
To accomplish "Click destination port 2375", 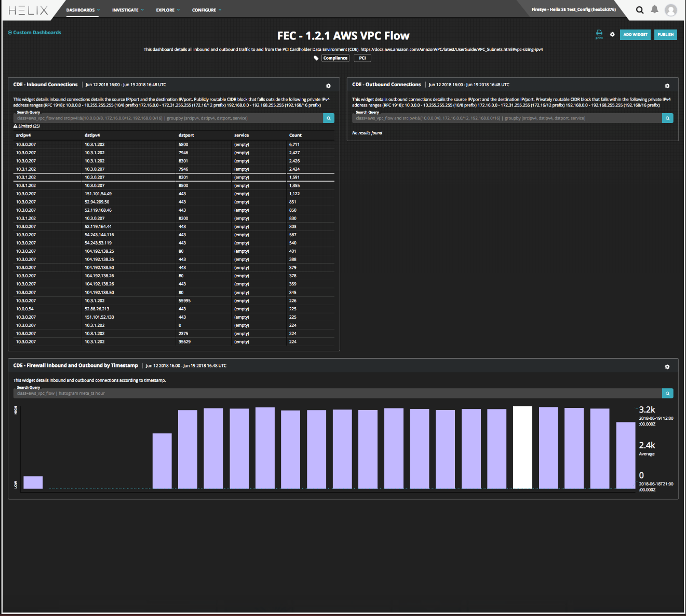I will [x=183, y=334].
